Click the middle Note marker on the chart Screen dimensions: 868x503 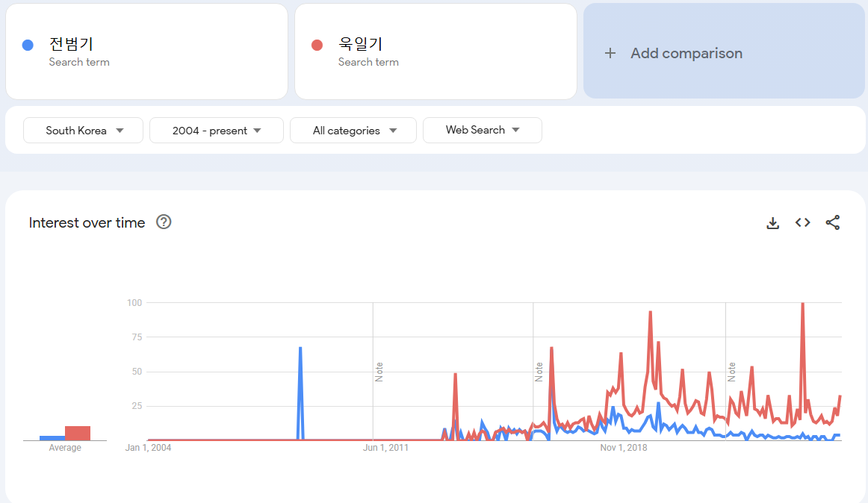(539, 372)
